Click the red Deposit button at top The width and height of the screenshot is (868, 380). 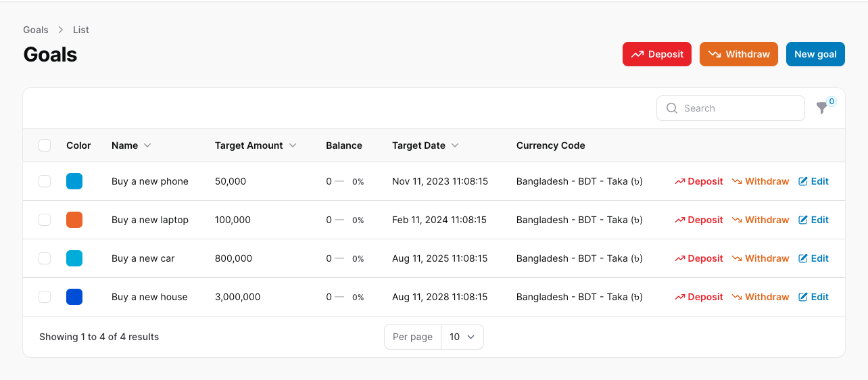tap(657, 54)
